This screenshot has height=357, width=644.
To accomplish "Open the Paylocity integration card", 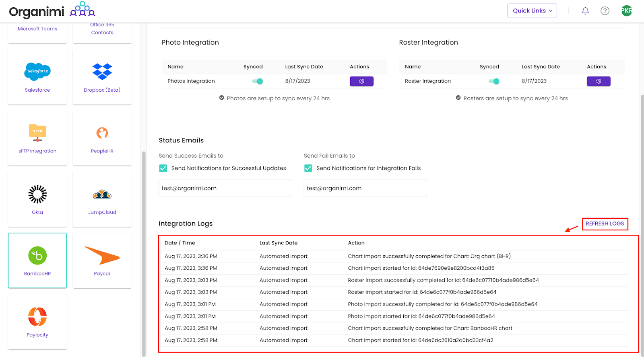I will coord(37,322).
